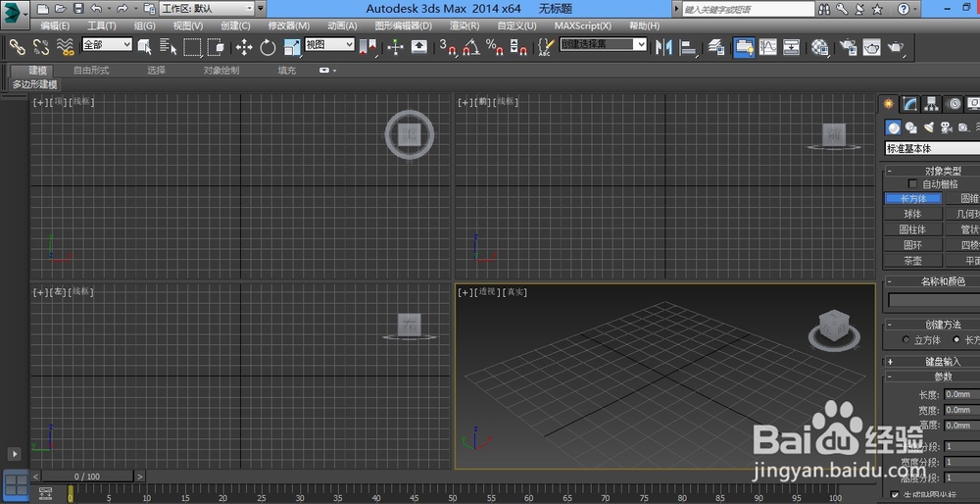Click the 茶壶 teapot primitive button

pos(913,261)
